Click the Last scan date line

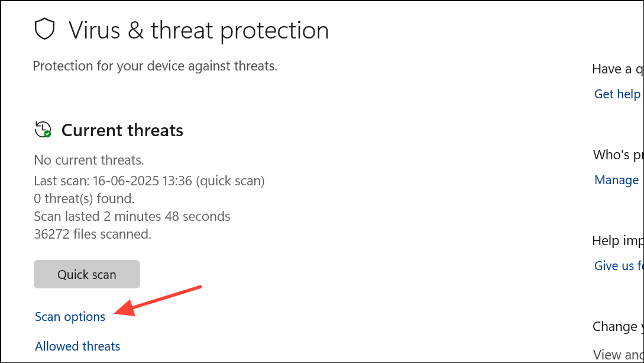150,181
